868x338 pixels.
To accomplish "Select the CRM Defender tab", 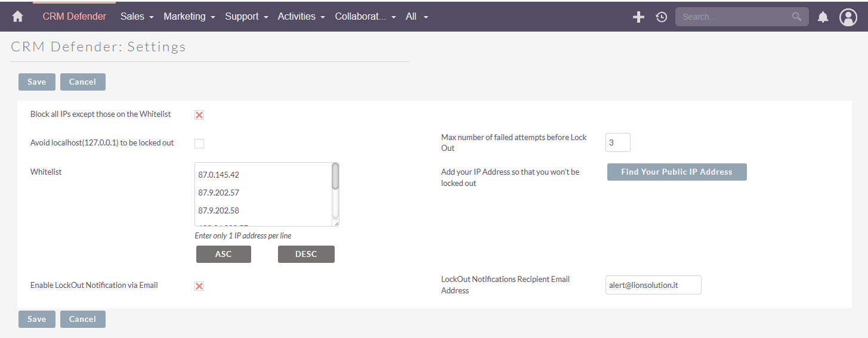I will 74,17.
